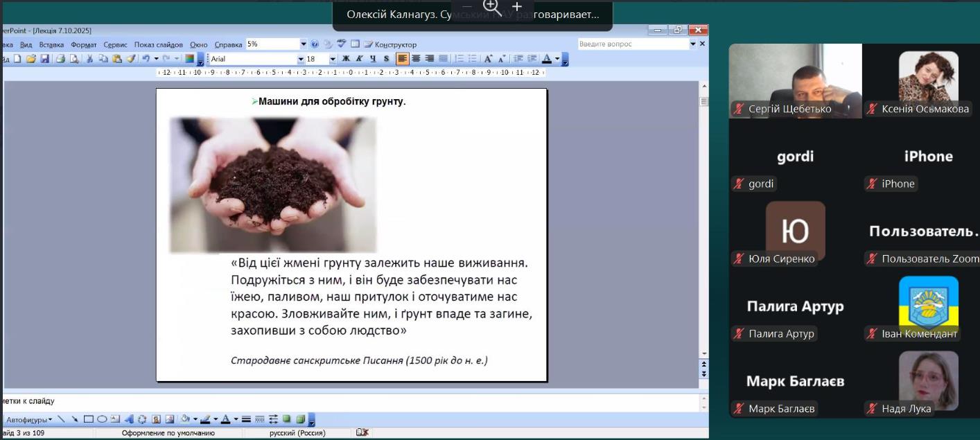Open the Формат menu
This screenshot has height=440, width=980.
coord(83,44)
